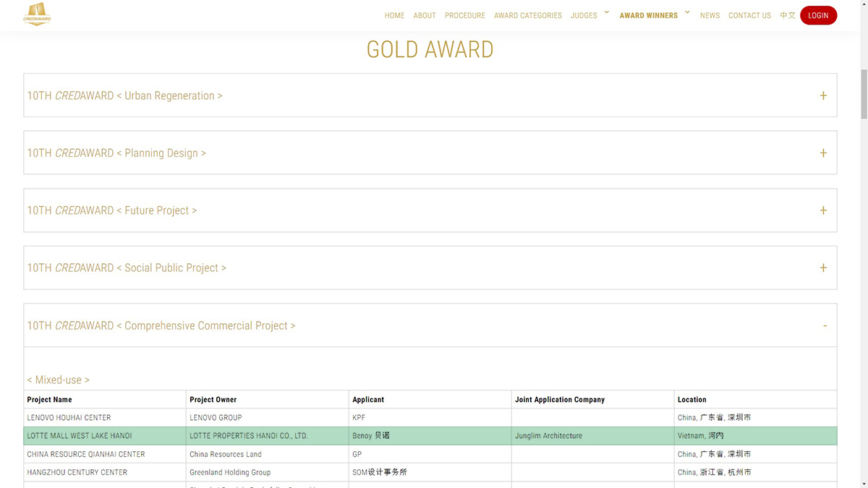Click the CREDAWARD logo

[x=37, y=14]
